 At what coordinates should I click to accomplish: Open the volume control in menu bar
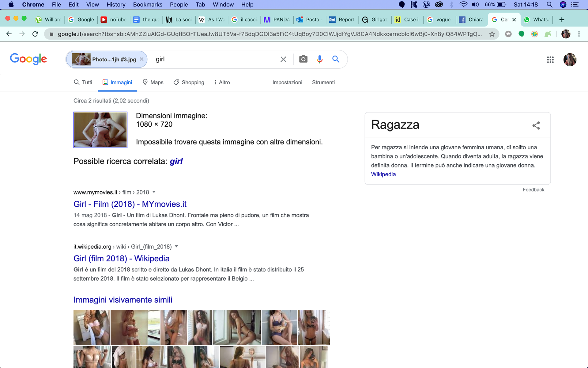475,5
